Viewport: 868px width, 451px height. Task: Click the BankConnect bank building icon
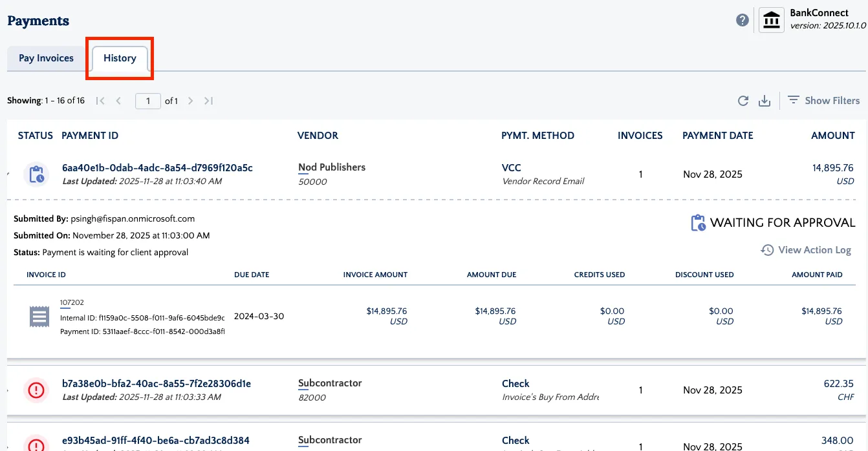771,20
